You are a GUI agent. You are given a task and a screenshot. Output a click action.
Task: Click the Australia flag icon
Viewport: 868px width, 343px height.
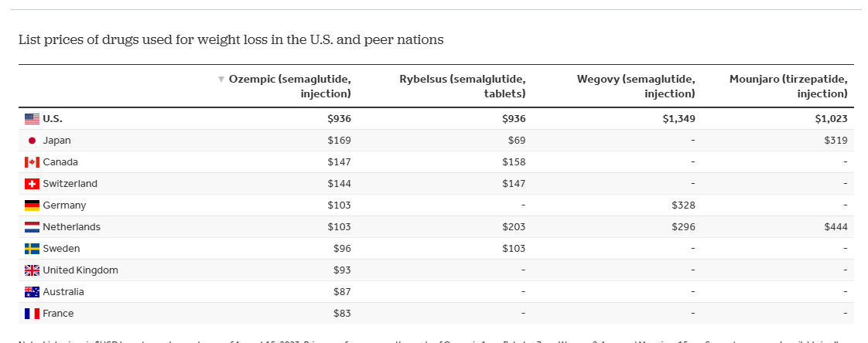click(x=32, y=292)
